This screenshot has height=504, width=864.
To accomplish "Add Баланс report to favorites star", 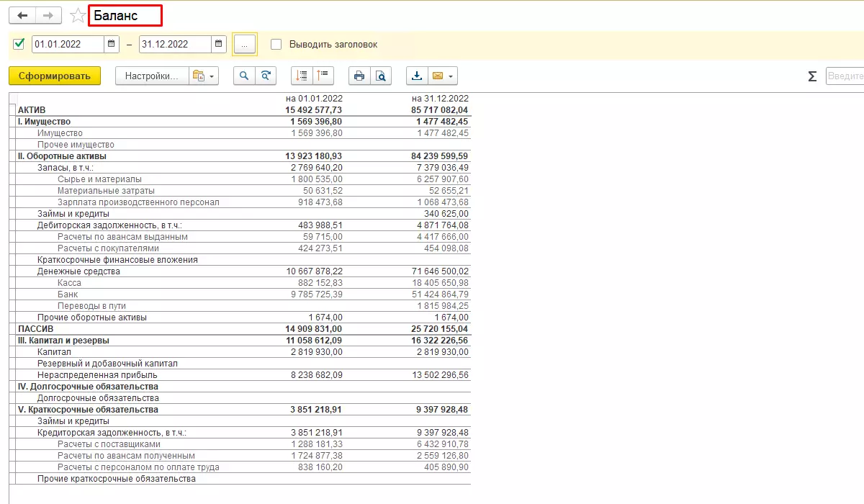I will pyautogui.click(x=78, y=15).
